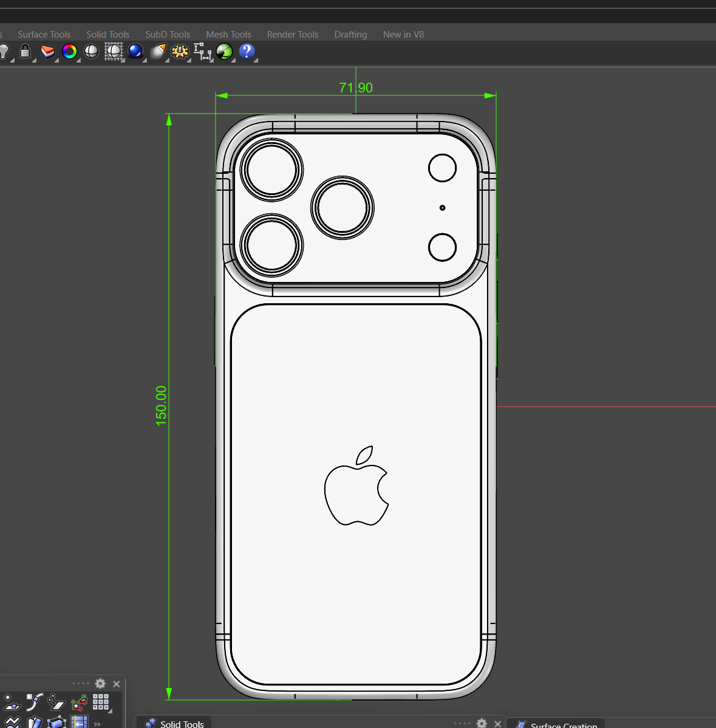The height and width of the screenshot is (728, 716).
Task: Select the shaded viewport sphere icon
Action: (91, 52)
